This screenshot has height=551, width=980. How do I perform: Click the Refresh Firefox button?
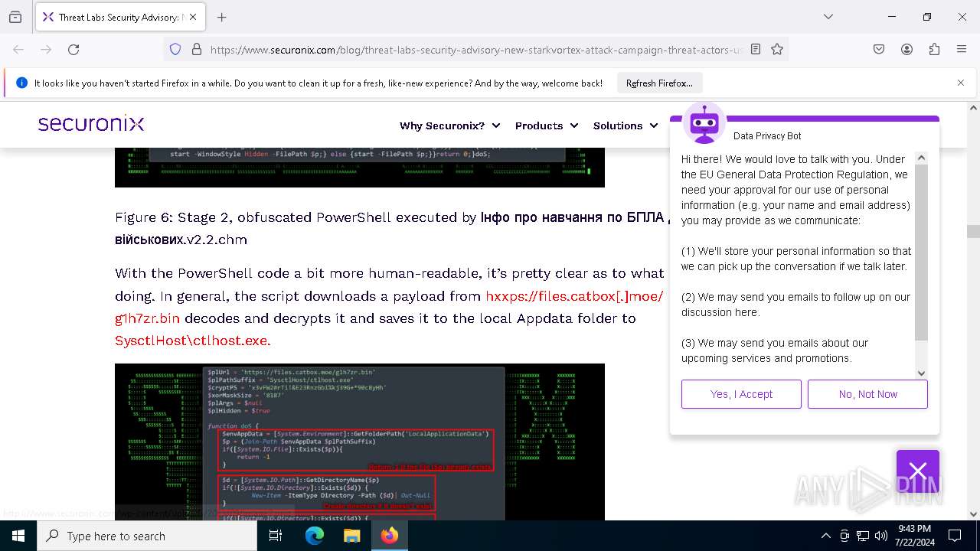tap(659, 83)
